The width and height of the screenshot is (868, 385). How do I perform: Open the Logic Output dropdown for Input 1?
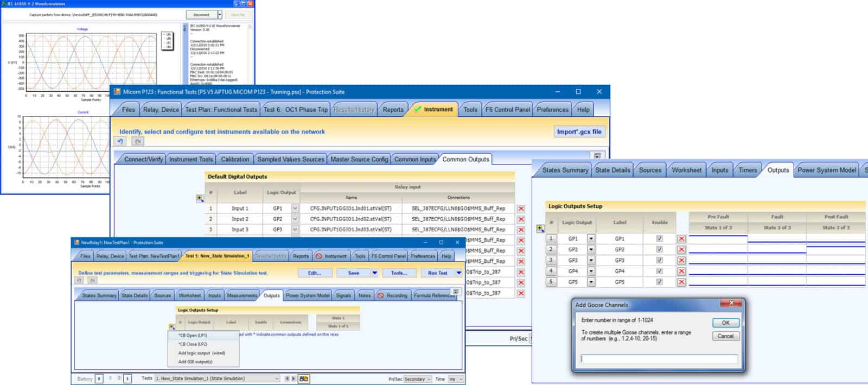coord(295,209)
